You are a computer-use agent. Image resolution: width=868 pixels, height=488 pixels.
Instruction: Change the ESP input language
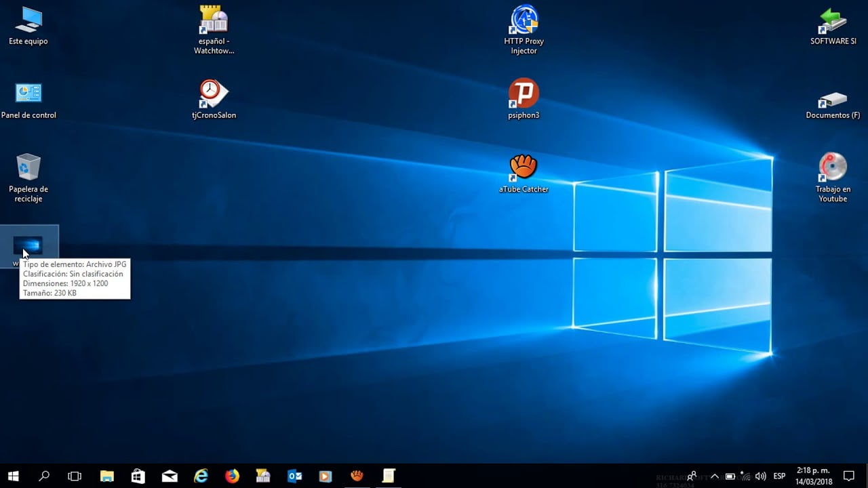tap(779, 476)
